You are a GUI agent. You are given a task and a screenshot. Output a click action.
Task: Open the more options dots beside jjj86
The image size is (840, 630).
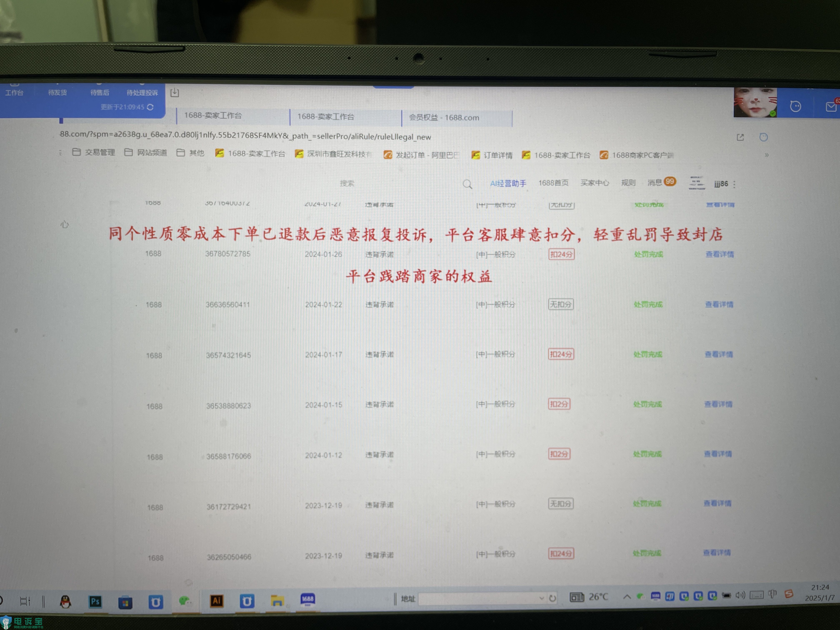click(x=734, y=184)
